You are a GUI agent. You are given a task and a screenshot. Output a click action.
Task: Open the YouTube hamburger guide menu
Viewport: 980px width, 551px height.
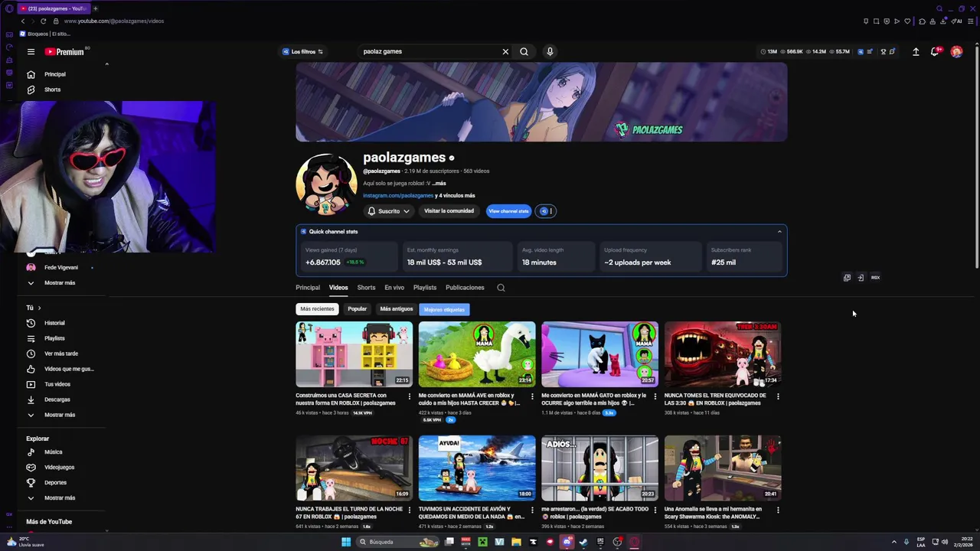tap(31, 52)
